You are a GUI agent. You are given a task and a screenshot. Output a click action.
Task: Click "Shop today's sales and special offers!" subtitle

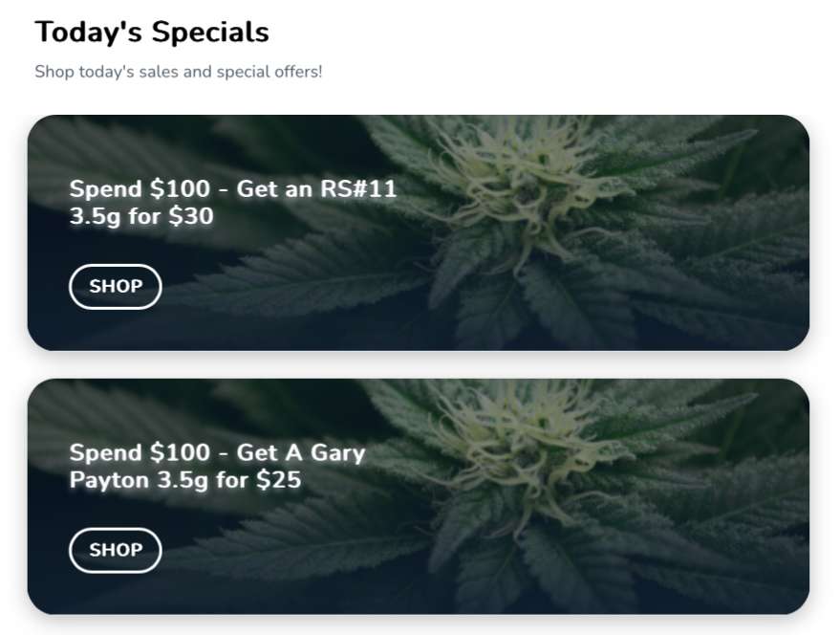click(x=179, y=72)
